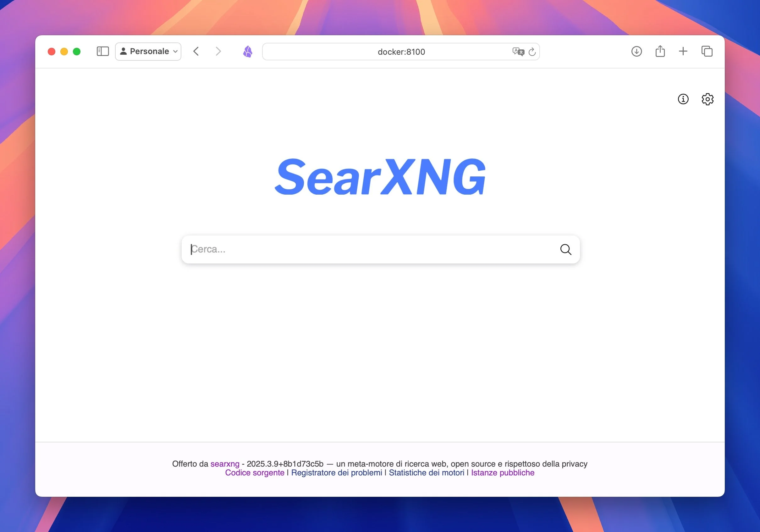Viewport: 760px width, 532px height.
Task: Go back with the back arrow
Action: tap(196, 51)
